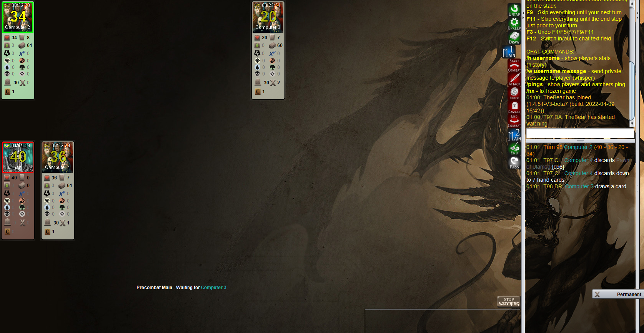Viewport: 644px width, 333px height.
Task: Click Computer 4's library deck icon
Action: (62, 186)
